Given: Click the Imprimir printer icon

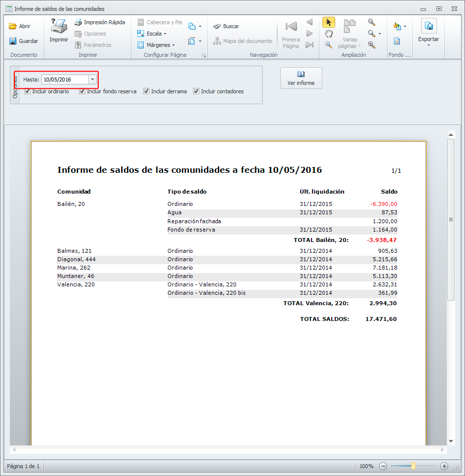Looking at the screenshot, I should tap(59, 30).
